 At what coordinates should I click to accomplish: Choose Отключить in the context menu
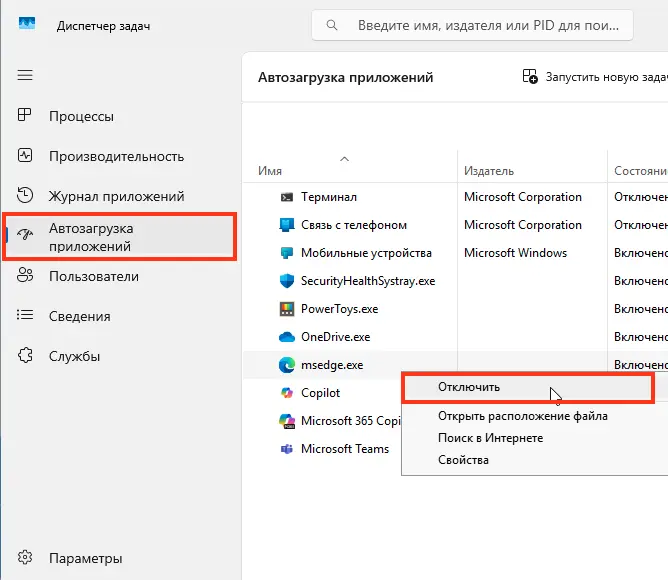pos(528,387)
